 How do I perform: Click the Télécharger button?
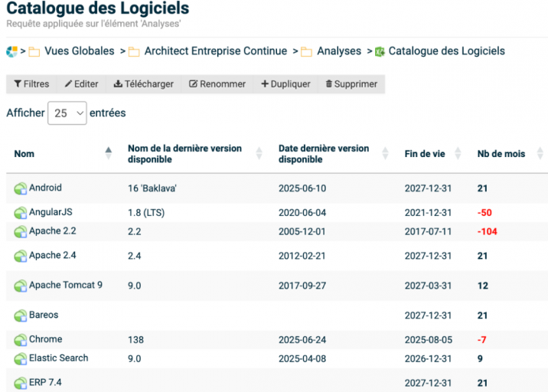pyautogui.click(x=144, y=84)
